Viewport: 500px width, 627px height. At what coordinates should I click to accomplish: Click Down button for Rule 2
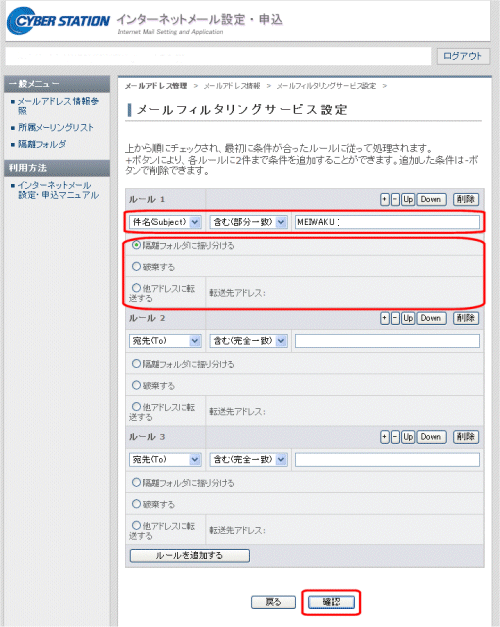[431, 318]
